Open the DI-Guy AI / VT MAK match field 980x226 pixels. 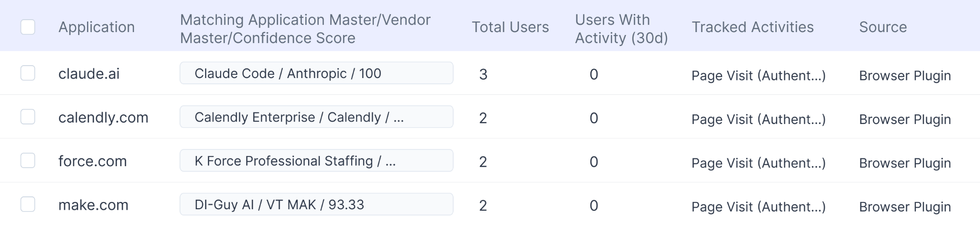(x=316, y=204)
